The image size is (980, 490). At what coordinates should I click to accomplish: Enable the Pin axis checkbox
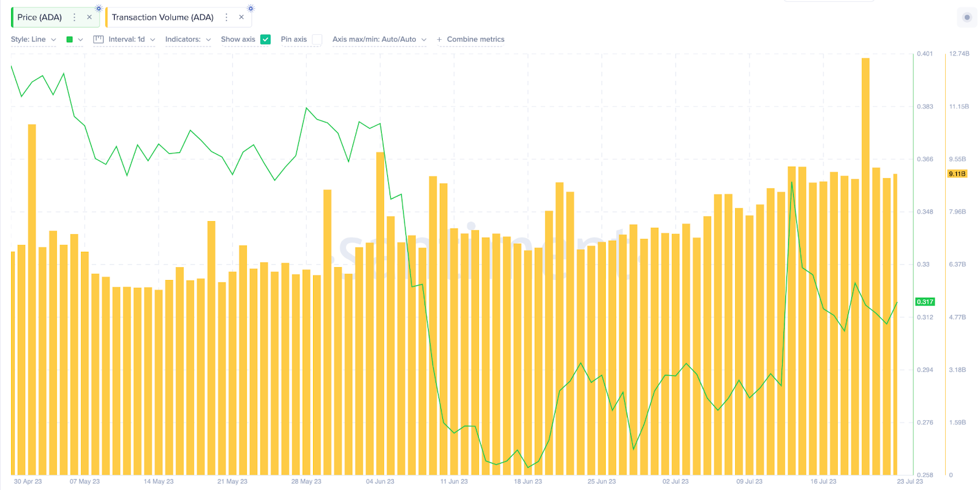317,39
